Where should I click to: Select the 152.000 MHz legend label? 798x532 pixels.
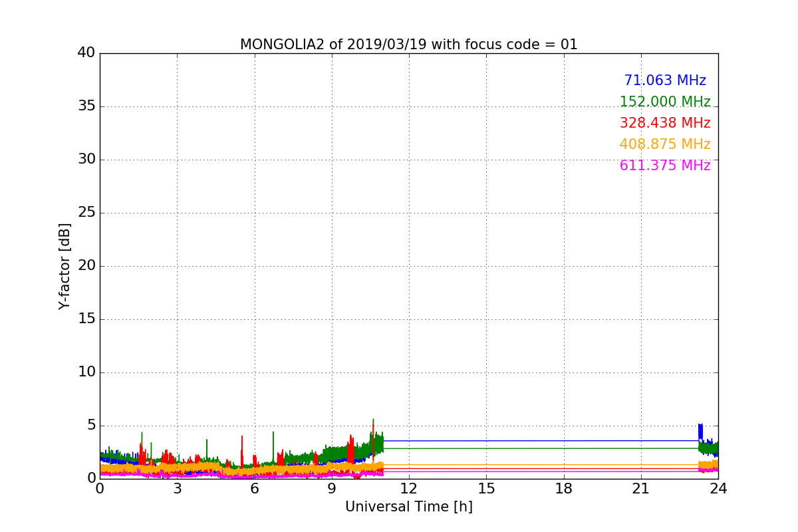[x=665, y=102]
